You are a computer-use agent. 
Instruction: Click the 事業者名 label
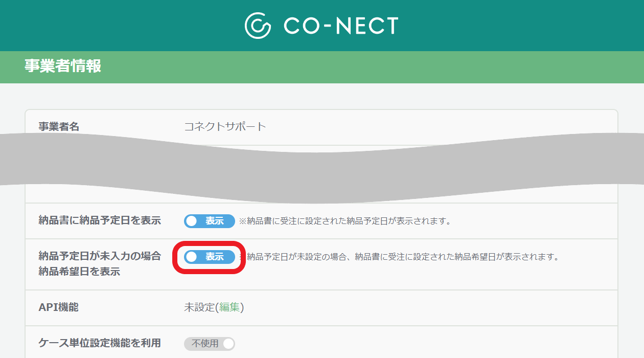tap(59, 126)
